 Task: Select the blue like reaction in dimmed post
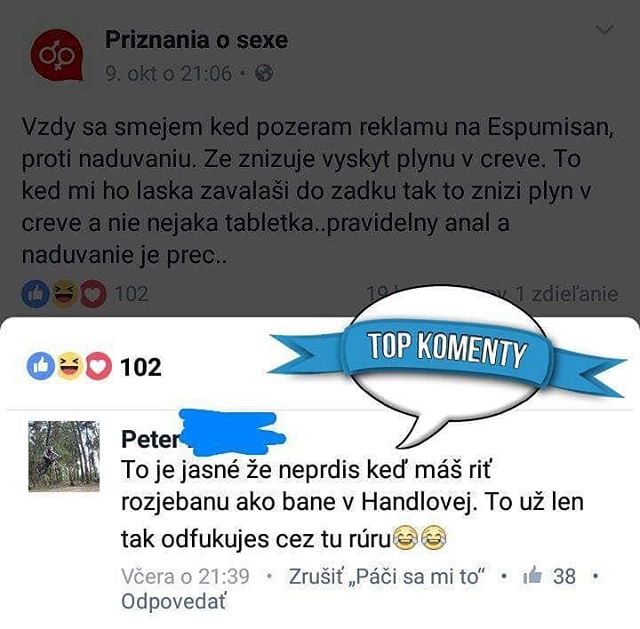[36, 293]
